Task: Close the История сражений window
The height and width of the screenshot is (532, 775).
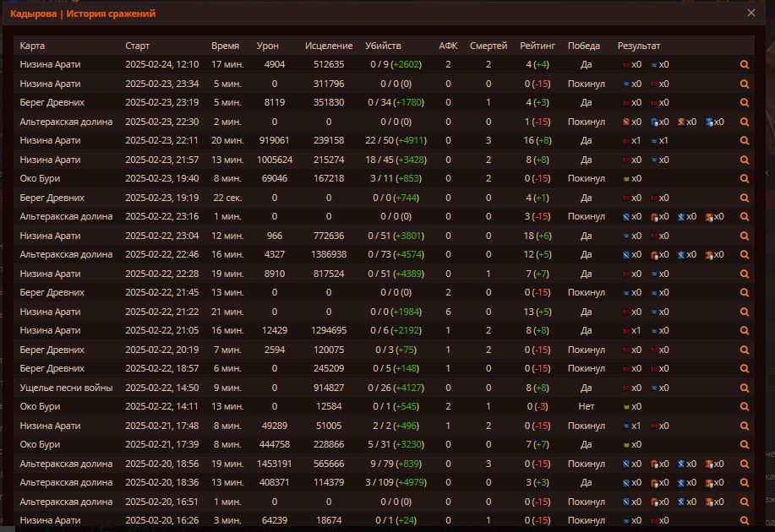Action: [750, 13]
